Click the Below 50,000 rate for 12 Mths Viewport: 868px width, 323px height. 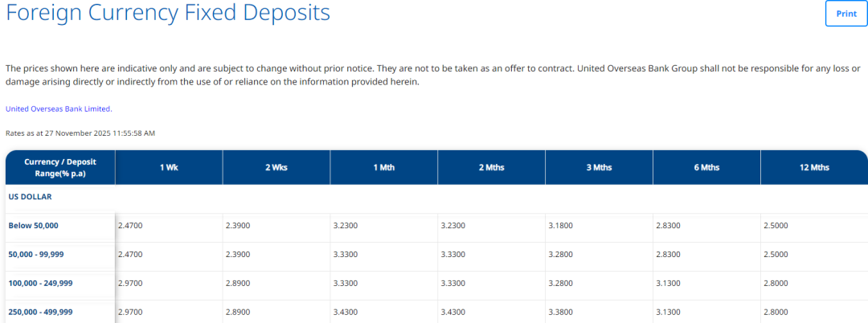776,226
